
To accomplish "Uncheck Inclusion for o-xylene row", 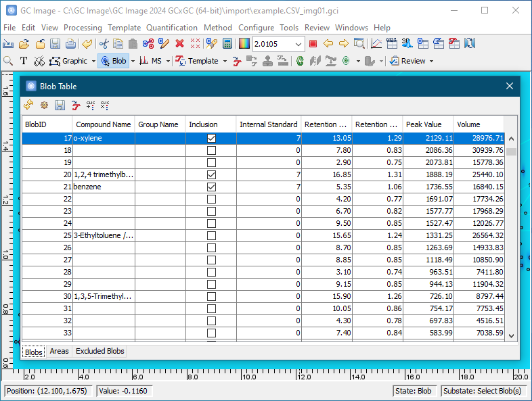I will (211, 138).
